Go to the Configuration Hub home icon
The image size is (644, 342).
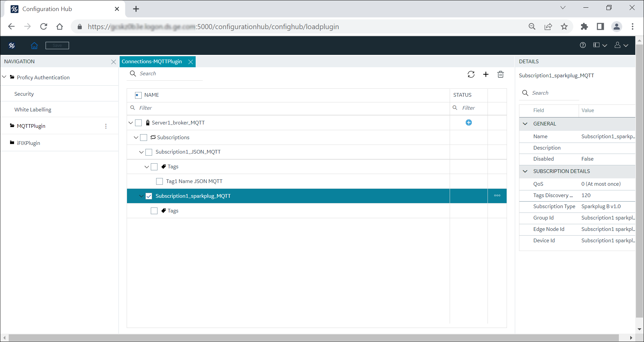click(x=34, y=46)
